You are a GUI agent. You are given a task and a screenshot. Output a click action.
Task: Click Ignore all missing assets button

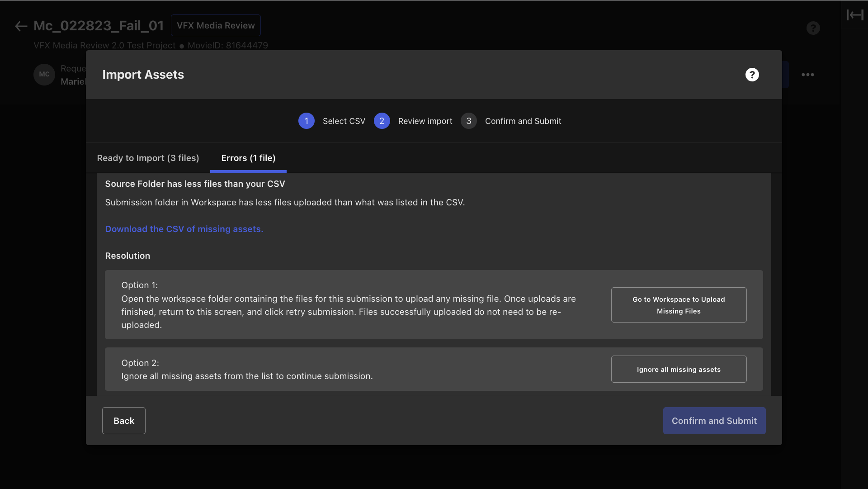click(x=679, y=369)
